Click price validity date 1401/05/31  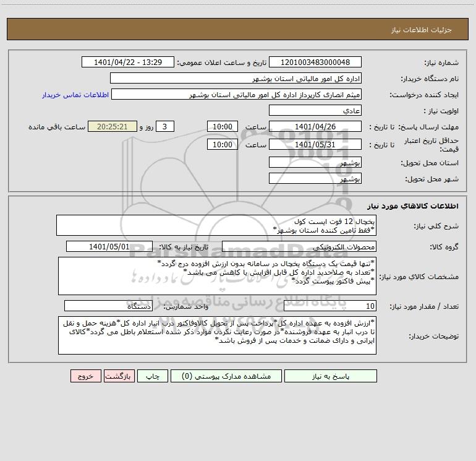point(315,144)
